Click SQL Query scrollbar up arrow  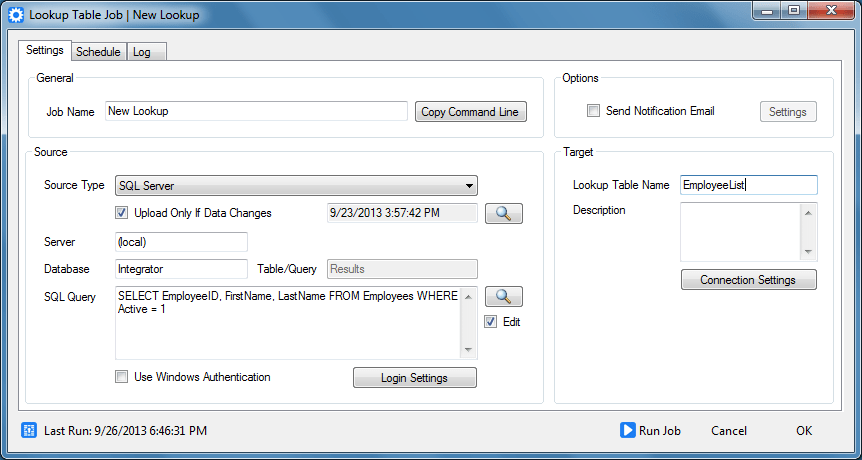468,296
